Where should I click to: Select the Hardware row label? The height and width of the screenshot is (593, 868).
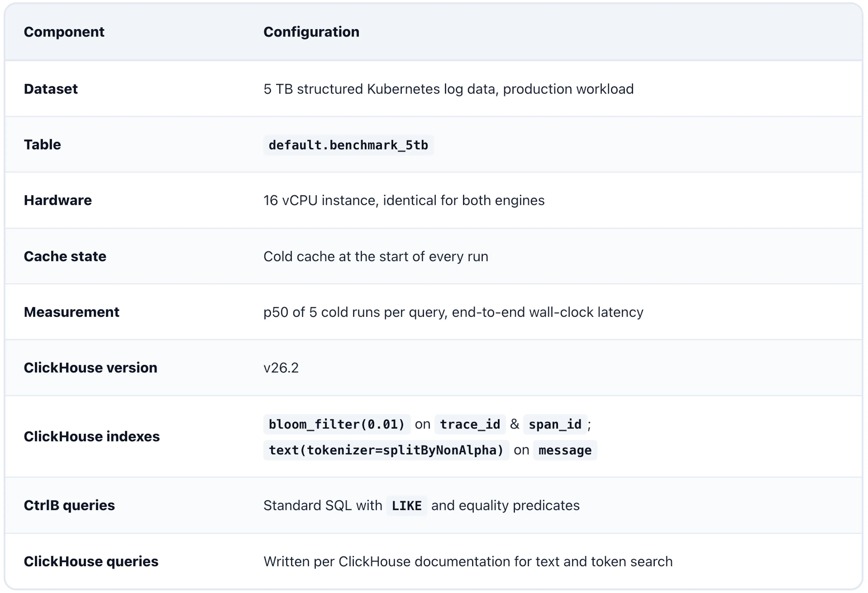(58, 200)
